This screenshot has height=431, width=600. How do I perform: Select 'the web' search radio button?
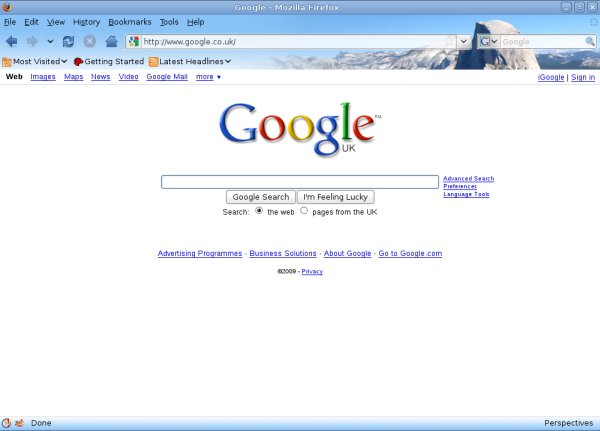point(259,211)
